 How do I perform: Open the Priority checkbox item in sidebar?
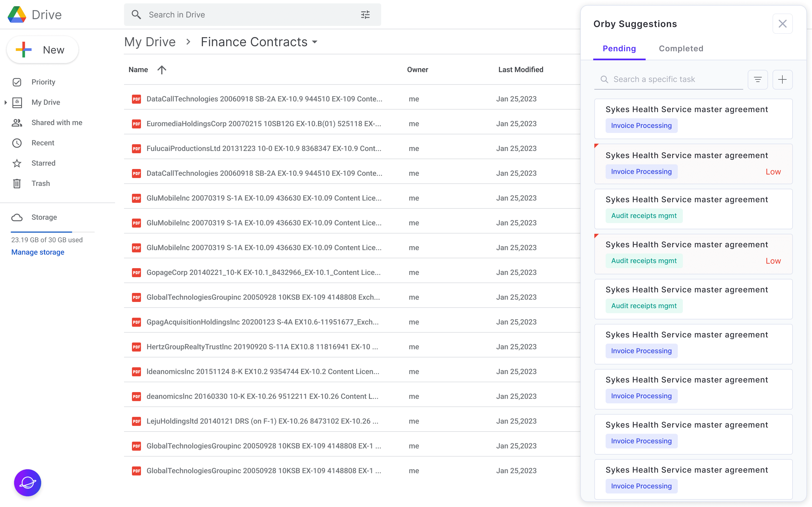click(43, 82)
